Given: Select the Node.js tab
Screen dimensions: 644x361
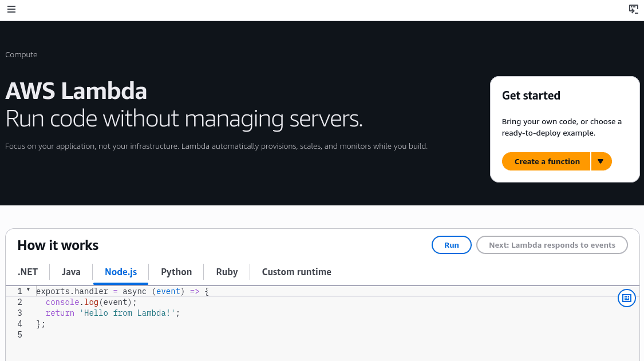Looking at the screenshot, I should (121, 272).
